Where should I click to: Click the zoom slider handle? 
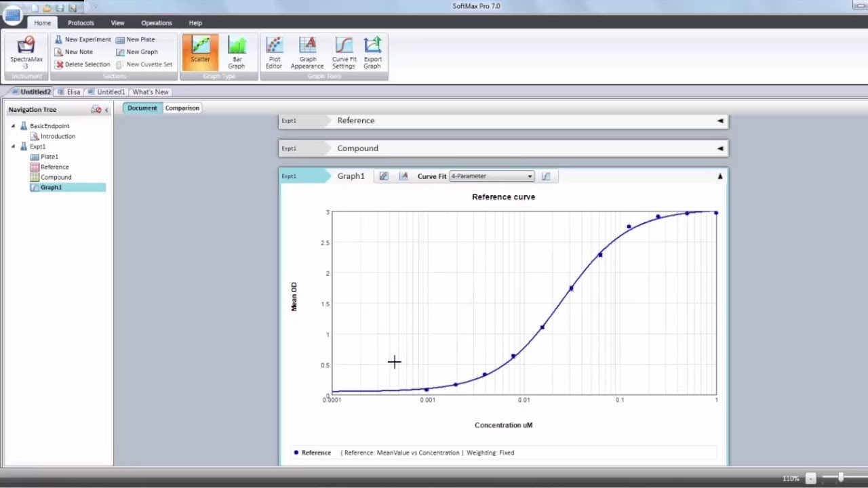841,478
